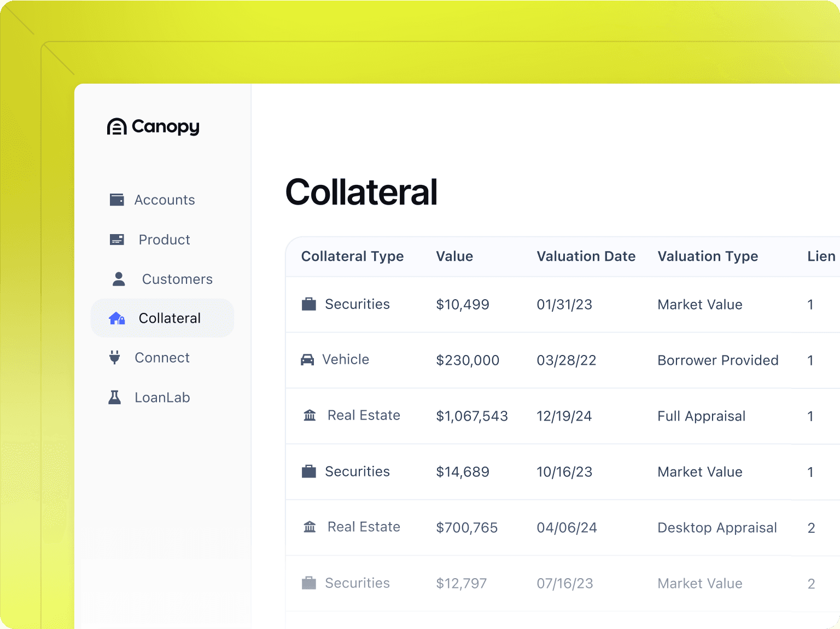Viewport: 840px width, 629px height.
Task: Select the Connect plug icon
Action: click(x=115, y=357)
